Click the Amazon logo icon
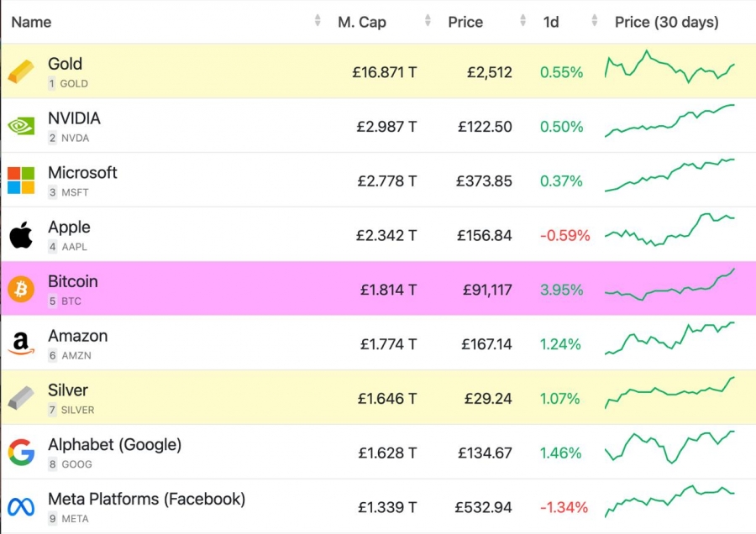 [x=21, y=343]
